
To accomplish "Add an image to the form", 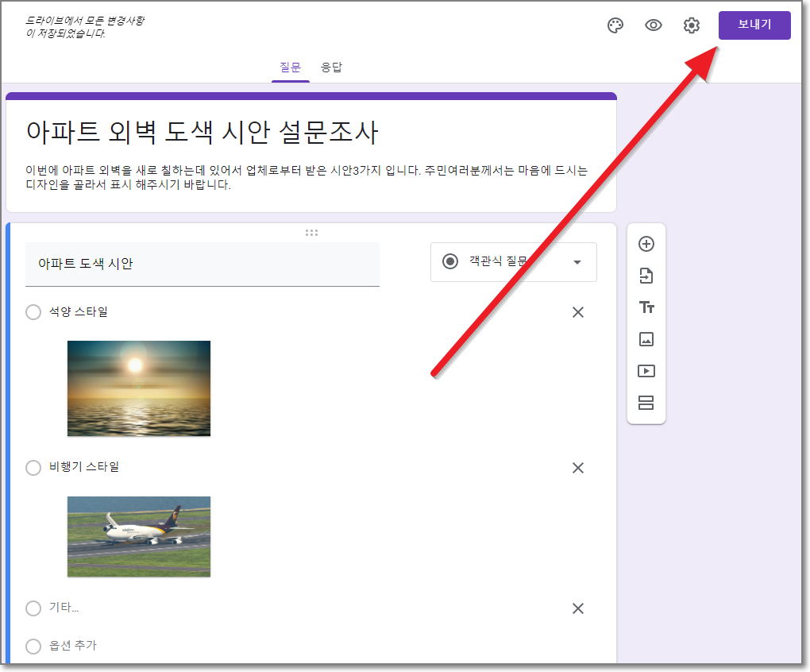I will [646, 339].
